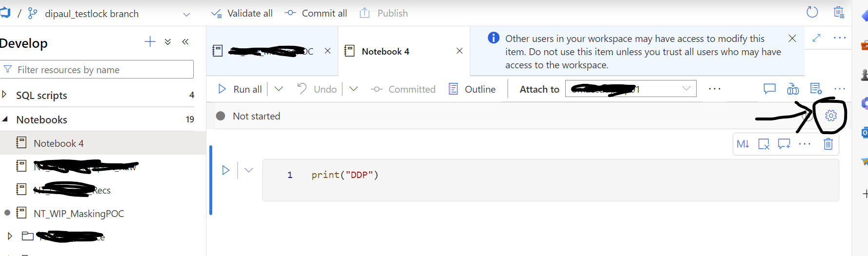Collapse the Develop side panel
The image size is (868, 256).
tap(185, 42)
